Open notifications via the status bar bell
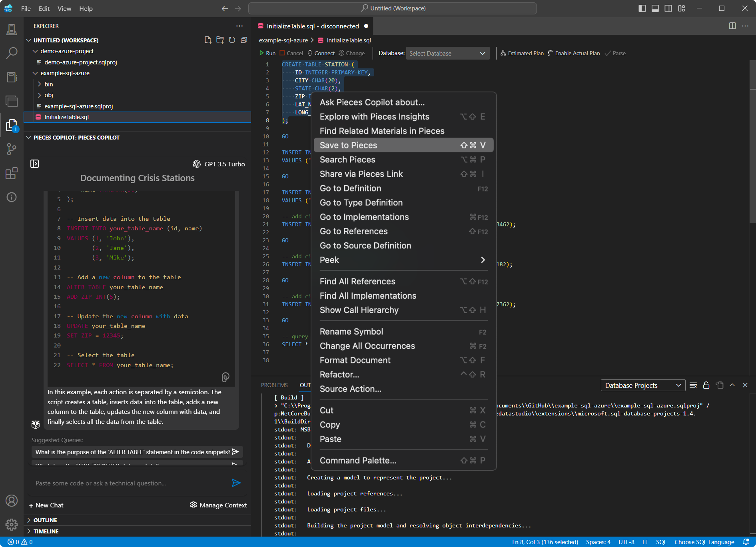This screenshot has width=756, height=547. point(746,541)
